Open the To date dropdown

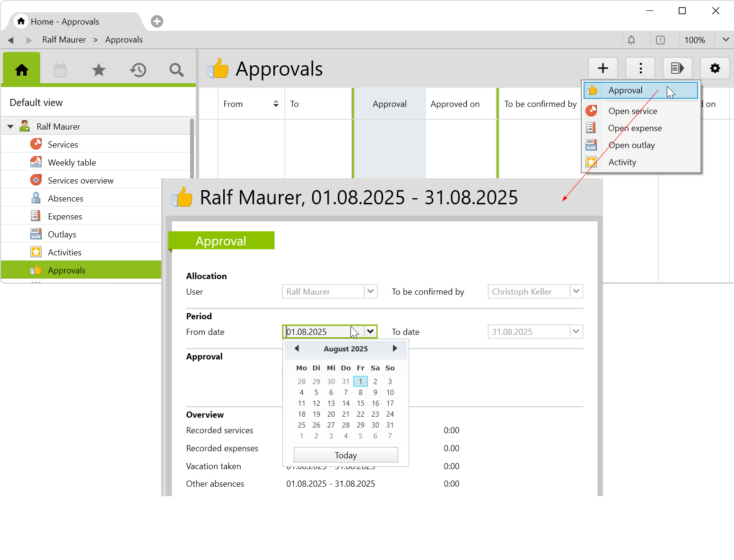pos(576,332)
